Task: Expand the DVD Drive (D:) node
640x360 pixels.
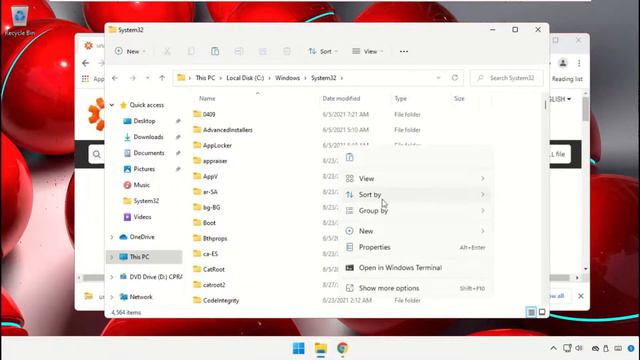Action: coord(111,277)
